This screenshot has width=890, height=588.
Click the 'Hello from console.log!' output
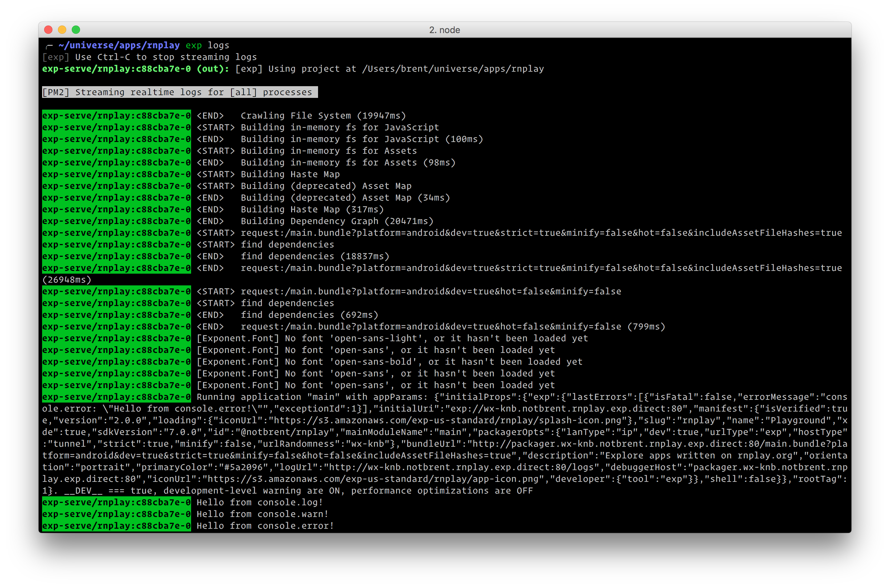coord(260,503)
